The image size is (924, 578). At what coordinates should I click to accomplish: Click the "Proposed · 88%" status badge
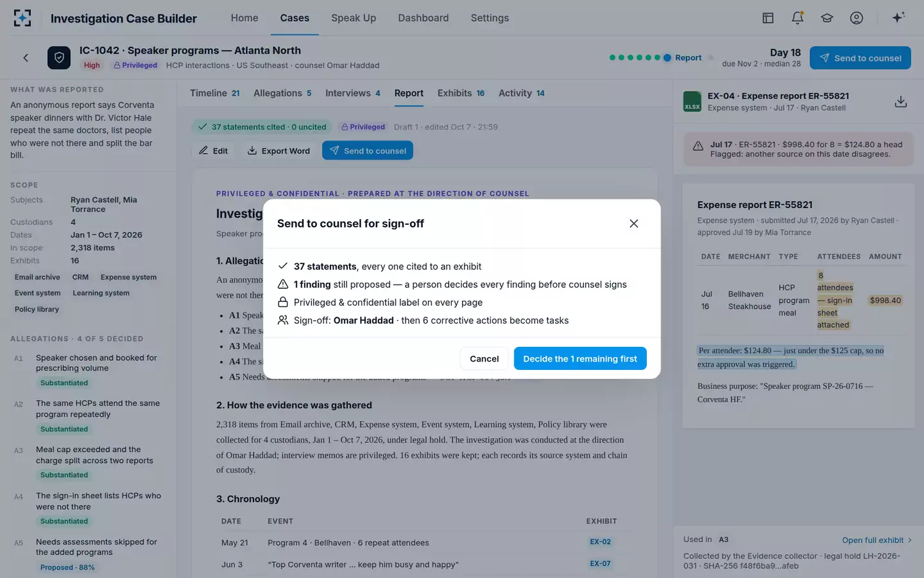[x=67, y=568]
